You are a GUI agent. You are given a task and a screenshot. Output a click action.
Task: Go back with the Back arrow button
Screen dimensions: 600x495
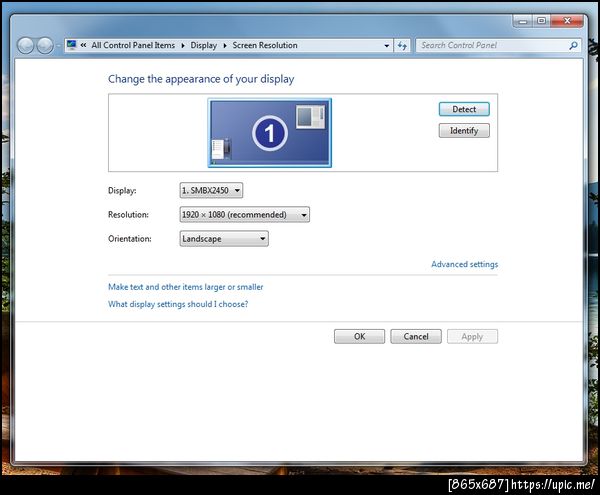(25, 46)
